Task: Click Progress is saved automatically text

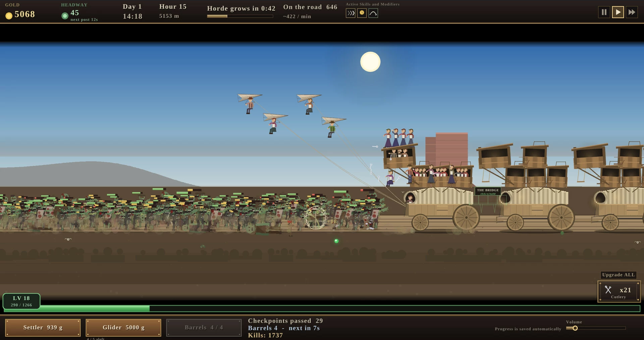Action: click(528, 329)
